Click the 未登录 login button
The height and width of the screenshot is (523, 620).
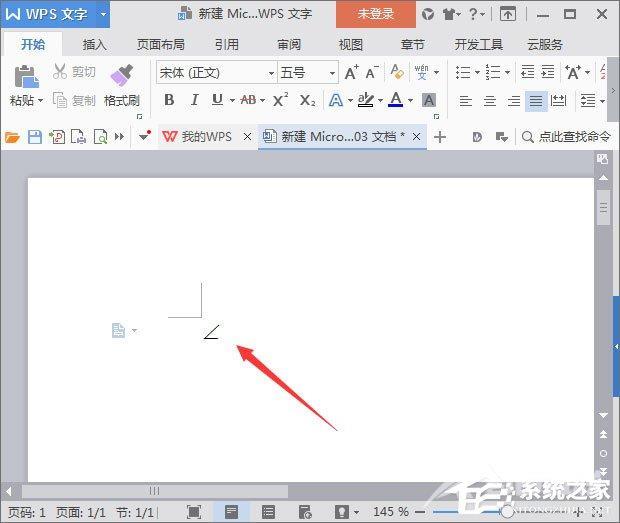pos(376,14)
